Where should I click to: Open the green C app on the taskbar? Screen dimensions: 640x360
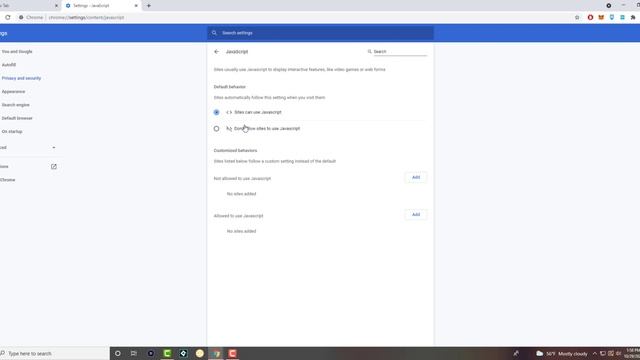(x=167, y=353)
